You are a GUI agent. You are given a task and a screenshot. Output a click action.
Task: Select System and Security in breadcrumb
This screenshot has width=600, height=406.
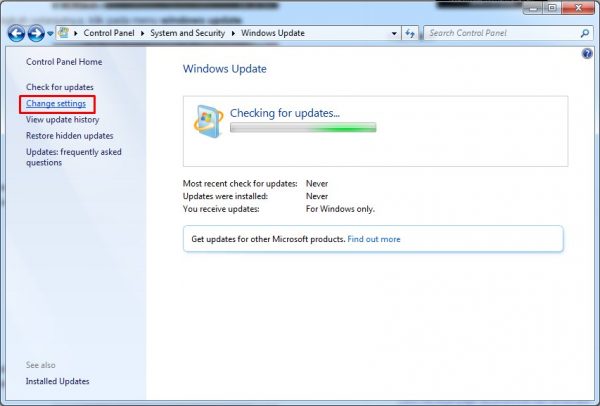(x=188, y=33)
